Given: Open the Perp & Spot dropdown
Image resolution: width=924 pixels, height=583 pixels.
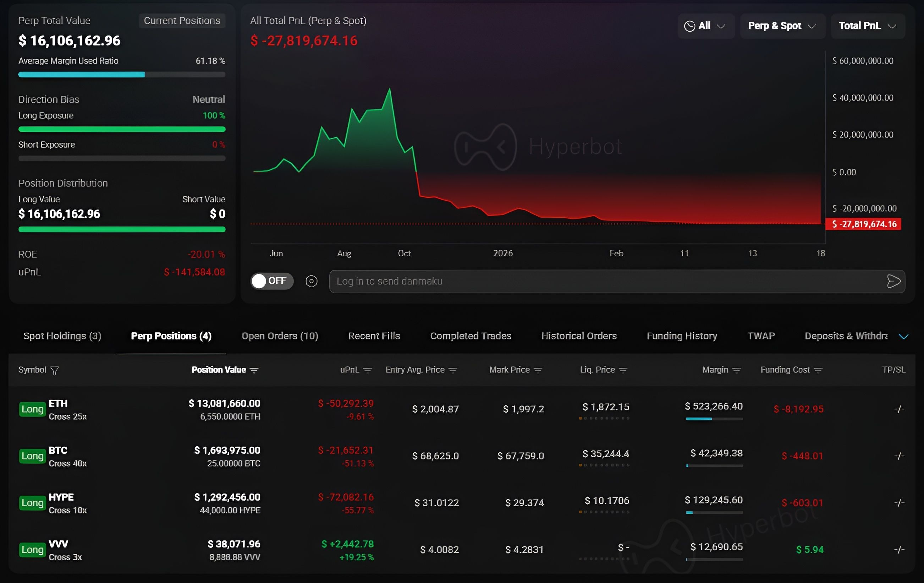Looking at the screenshot, I should pyautogui.click(x=782, y=26).
